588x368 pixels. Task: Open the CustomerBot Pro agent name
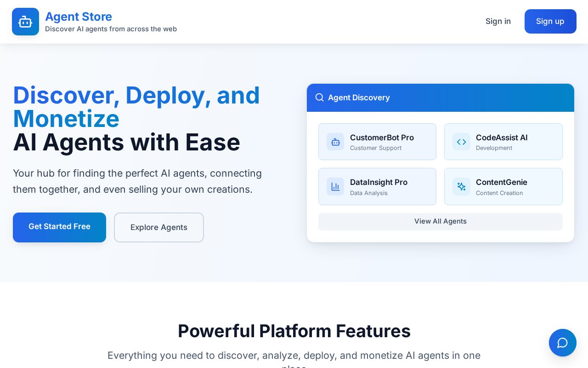382,138
